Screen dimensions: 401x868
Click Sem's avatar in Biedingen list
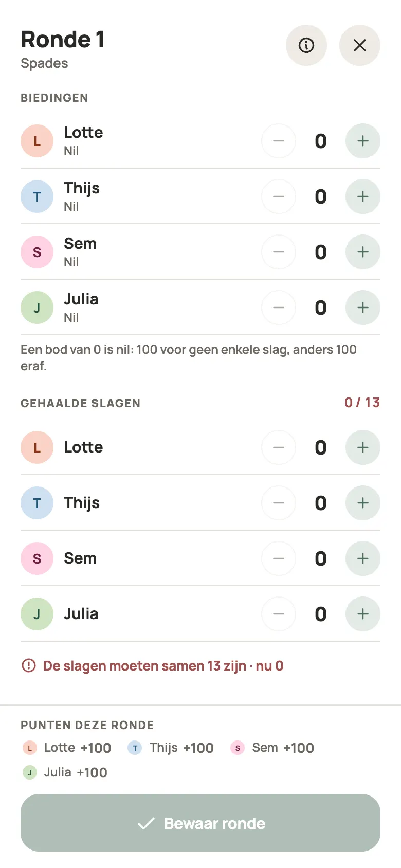click(x=37, y=252)
